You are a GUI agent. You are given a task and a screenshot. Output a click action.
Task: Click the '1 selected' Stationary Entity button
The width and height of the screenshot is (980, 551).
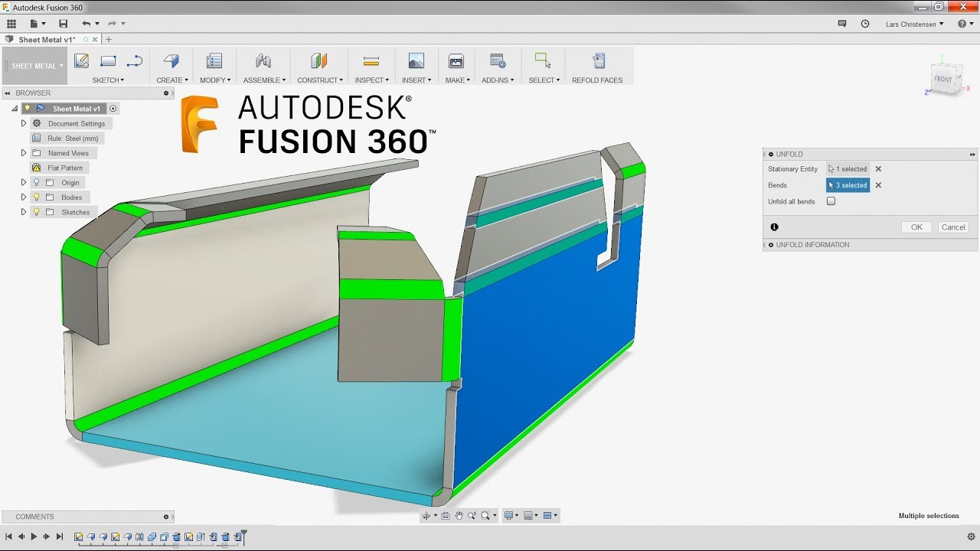click(x=848, y=169)
